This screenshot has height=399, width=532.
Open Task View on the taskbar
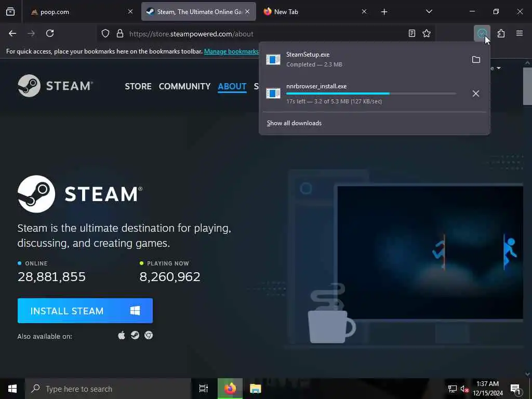click(204, 389)
